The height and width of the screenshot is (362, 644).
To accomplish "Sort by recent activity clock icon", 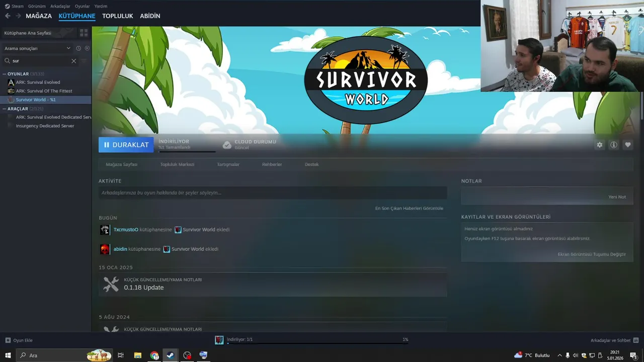I will click(x=78, y=48).
